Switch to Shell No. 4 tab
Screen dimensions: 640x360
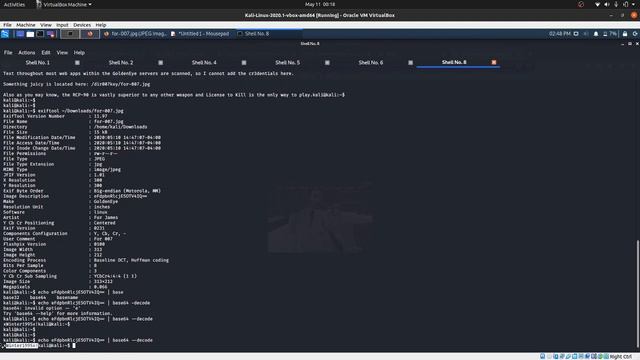[x=204, y=62]
